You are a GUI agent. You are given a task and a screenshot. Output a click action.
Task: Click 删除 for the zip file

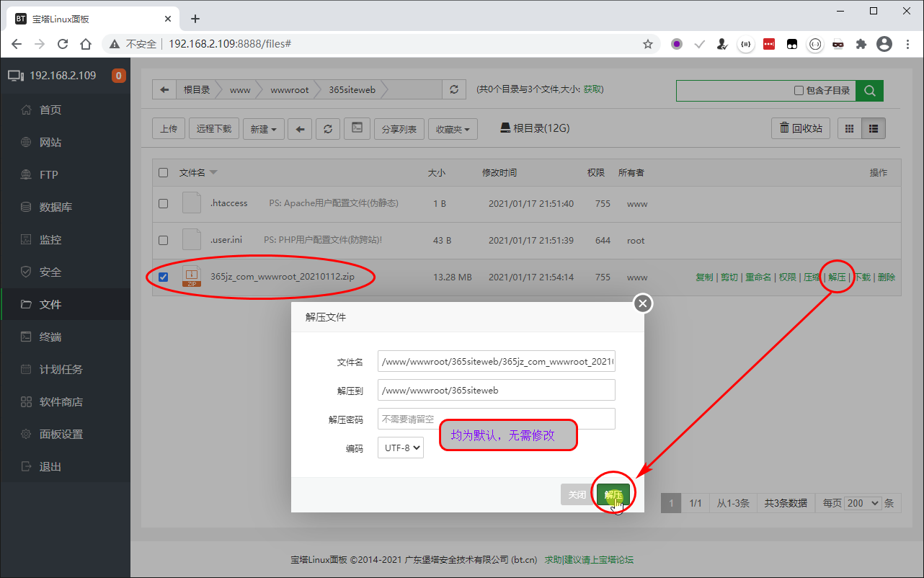tap(887, 277)
